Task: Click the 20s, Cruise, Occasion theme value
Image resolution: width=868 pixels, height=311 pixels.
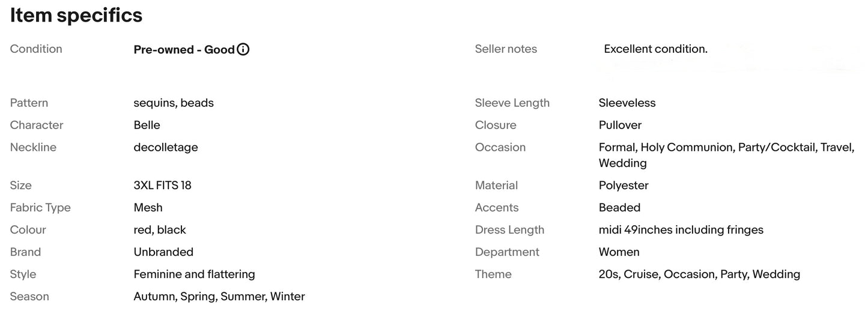Action: click(x=699, y=274)
